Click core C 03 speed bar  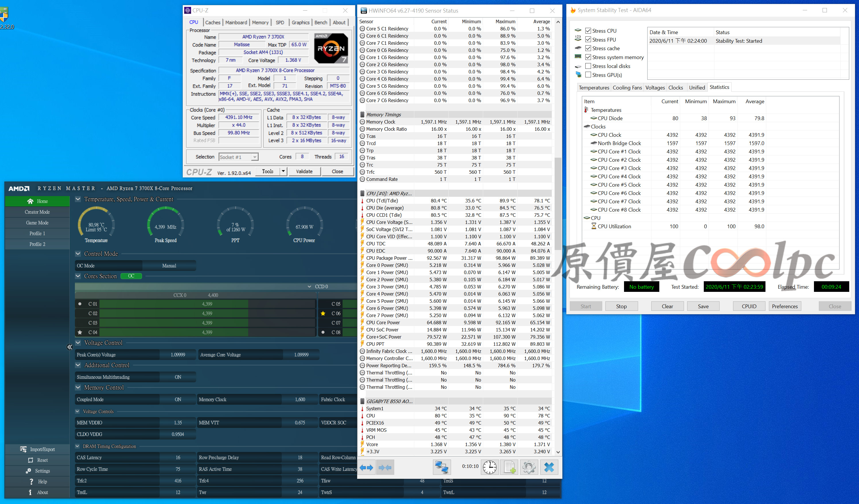(x=207, y=323)
